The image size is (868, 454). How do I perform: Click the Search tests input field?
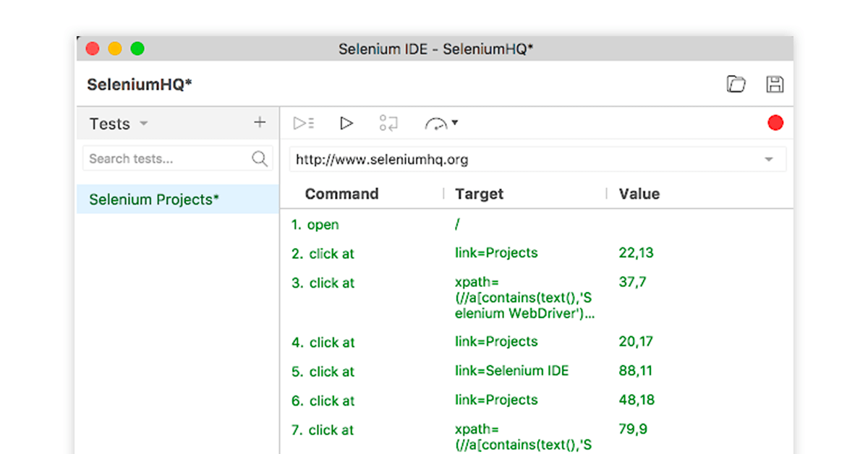(178, 158)
